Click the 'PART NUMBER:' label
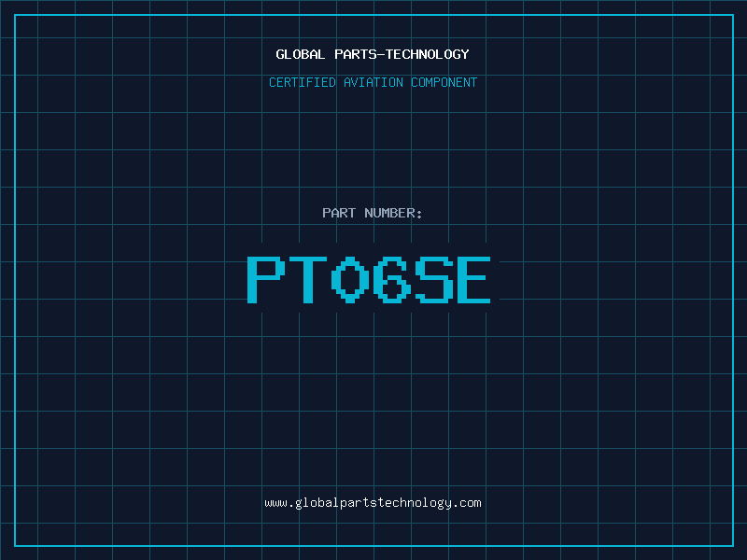 point(373,213)
